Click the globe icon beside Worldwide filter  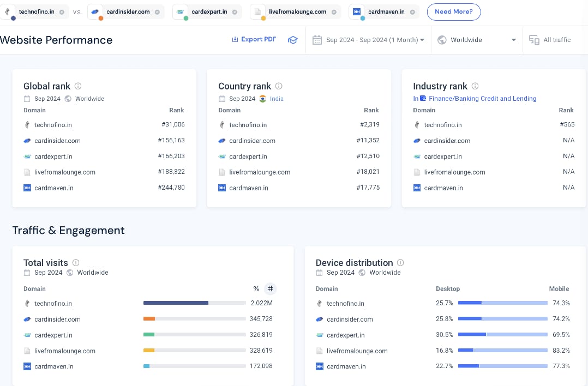[442, 40]
